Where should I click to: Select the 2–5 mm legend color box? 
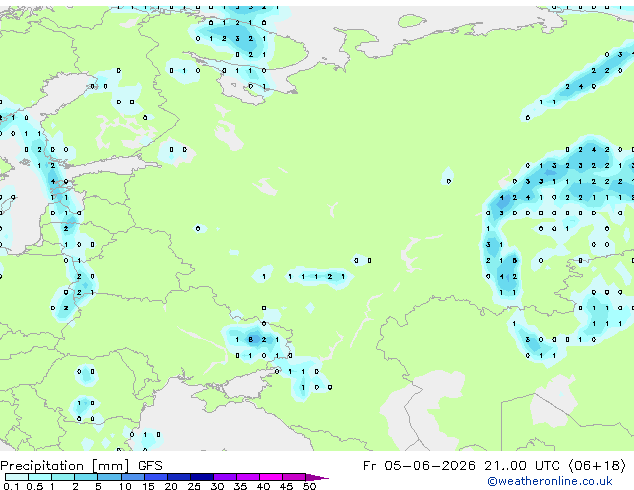(x=86, y=477)
